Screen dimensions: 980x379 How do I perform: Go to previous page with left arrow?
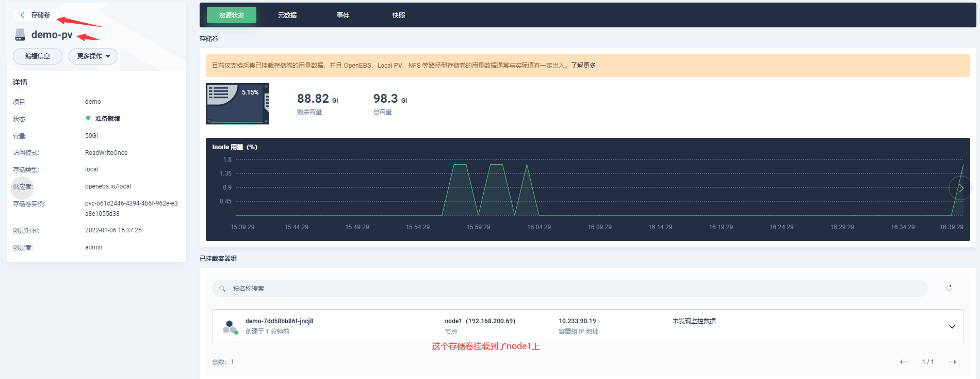[904, 362]
